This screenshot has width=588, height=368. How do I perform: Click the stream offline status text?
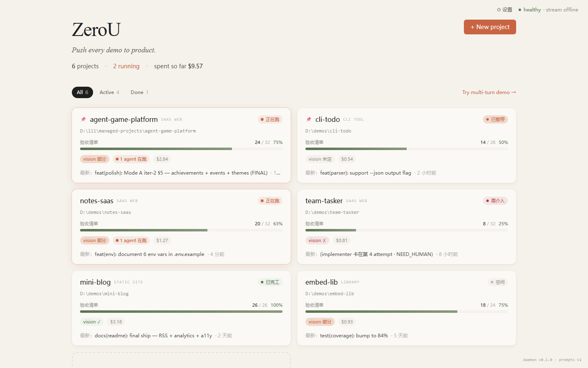[x=562, y=10]
